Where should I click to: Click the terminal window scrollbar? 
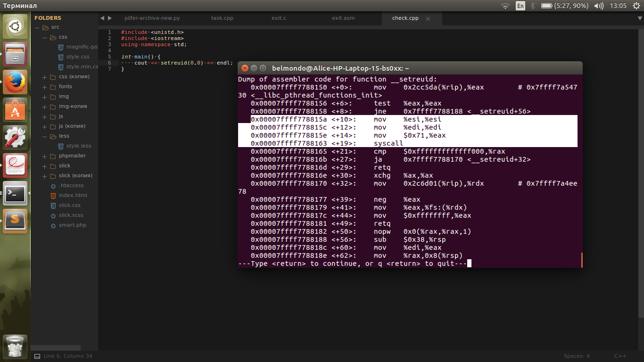coord(581,260)
